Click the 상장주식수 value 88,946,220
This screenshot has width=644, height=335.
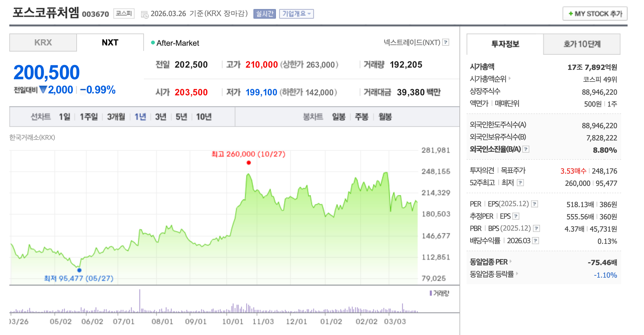(x=599, y=92)
